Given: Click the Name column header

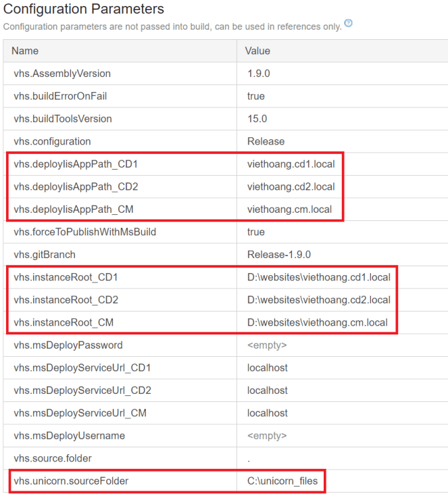Looking at the screenshot, I should (26, 51).
